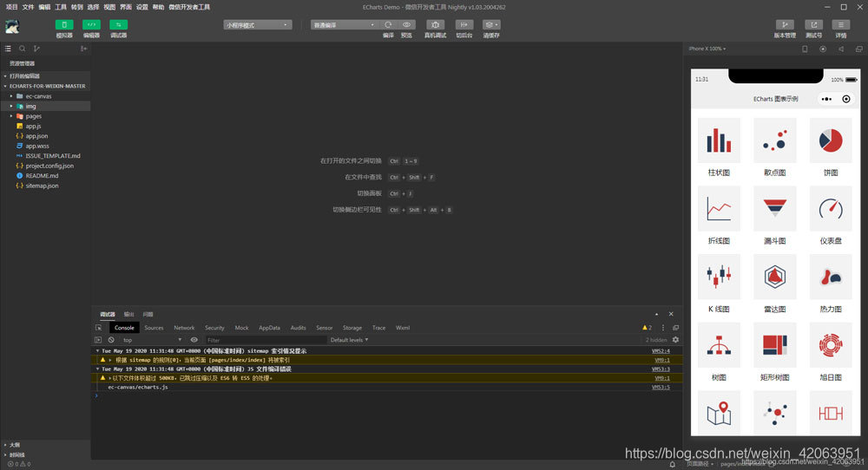Toggle the 模拟器 simulator panel button
The height and width of the screenshot is (470, 868).
[64, 25]
